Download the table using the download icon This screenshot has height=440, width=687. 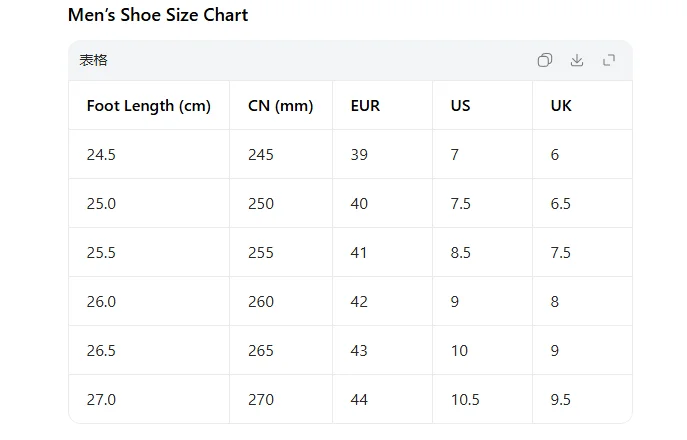tap(577, 60)
